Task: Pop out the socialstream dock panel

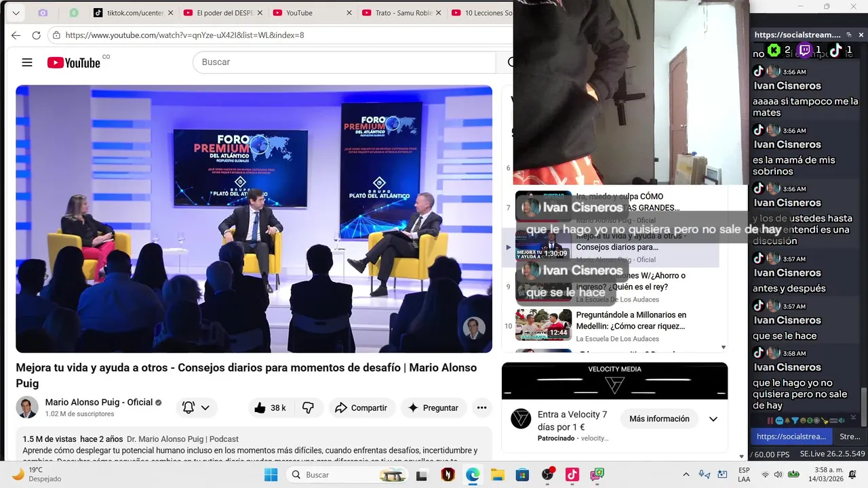Action: 849,35
